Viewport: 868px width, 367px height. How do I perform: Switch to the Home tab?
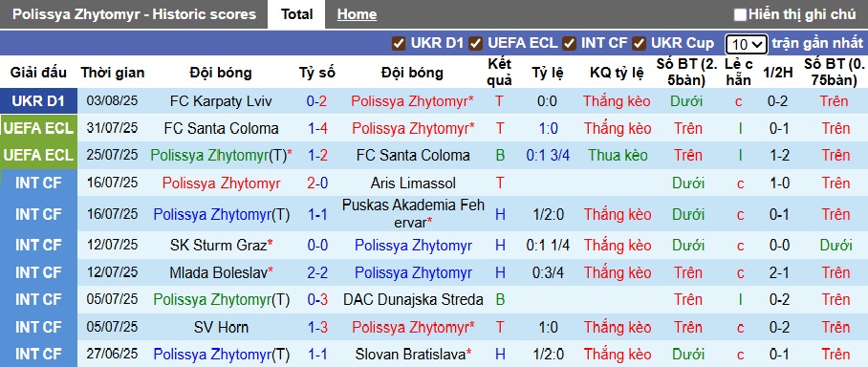357,15
